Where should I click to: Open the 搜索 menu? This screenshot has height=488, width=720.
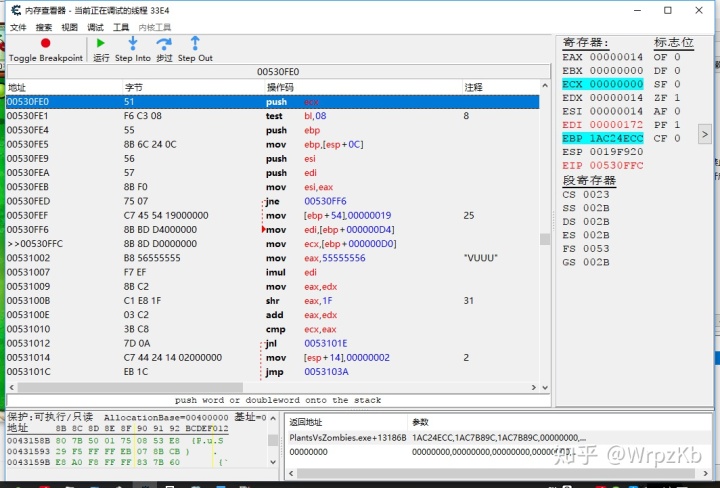(44, 28)
